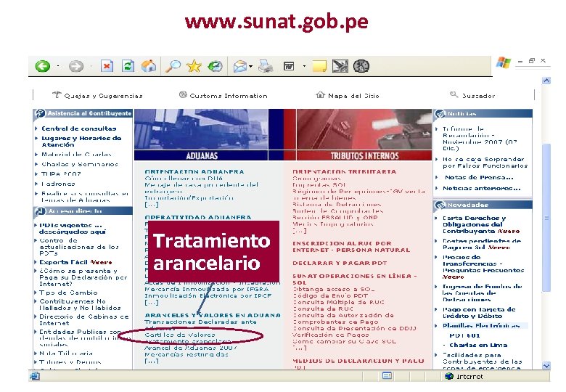The height and width of the screenshot is (392, 566).
Task: Click the Mail envelope icon
Action: (x=240, y=66)
